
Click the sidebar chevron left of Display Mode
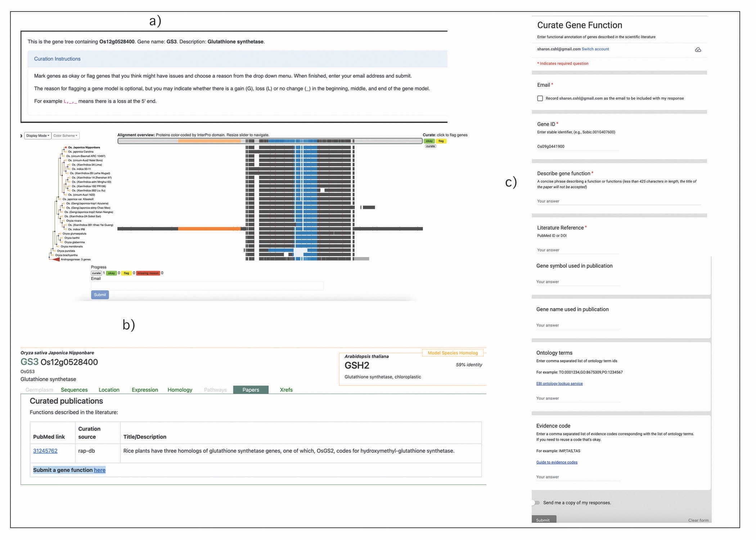click(21, 136)
